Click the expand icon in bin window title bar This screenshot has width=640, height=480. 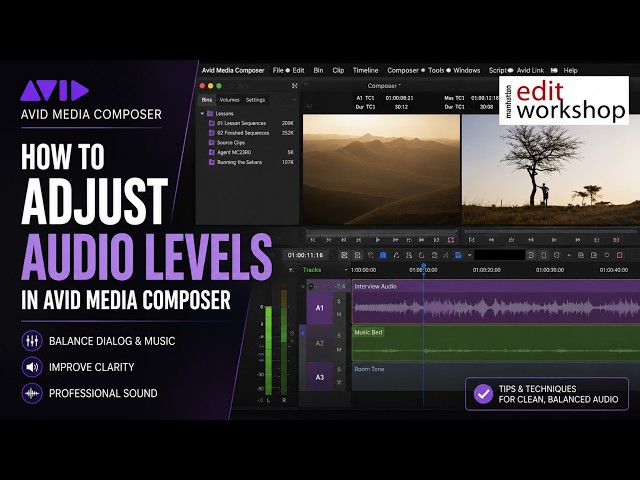pyautogui.click(x=294, y=86)
